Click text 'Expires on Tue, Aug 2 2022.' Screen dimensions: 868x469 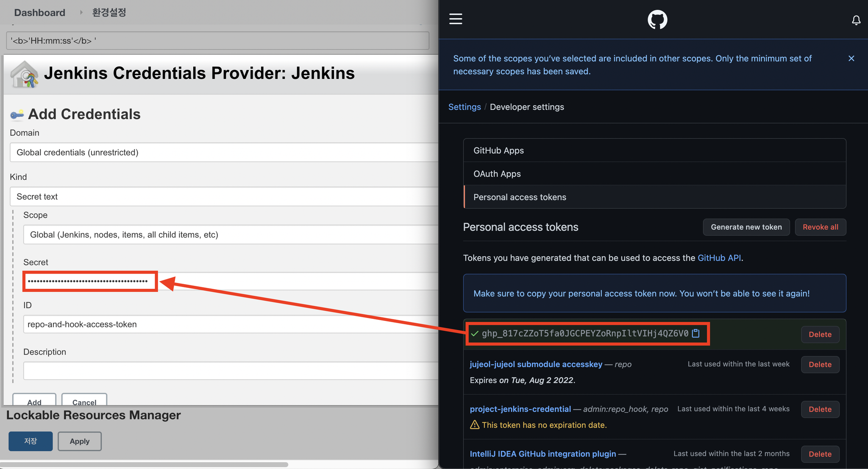(x=522, y=380)
